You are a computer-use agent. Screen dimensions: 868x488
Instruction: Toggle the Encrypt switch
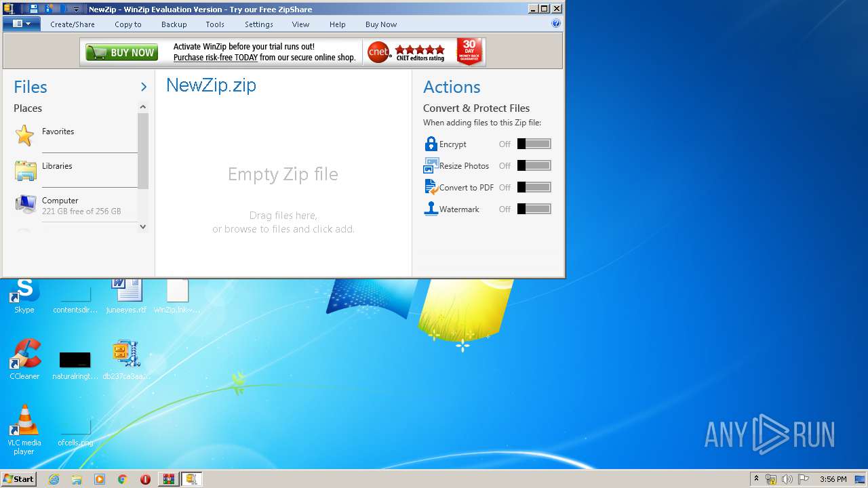pos(534,144)
